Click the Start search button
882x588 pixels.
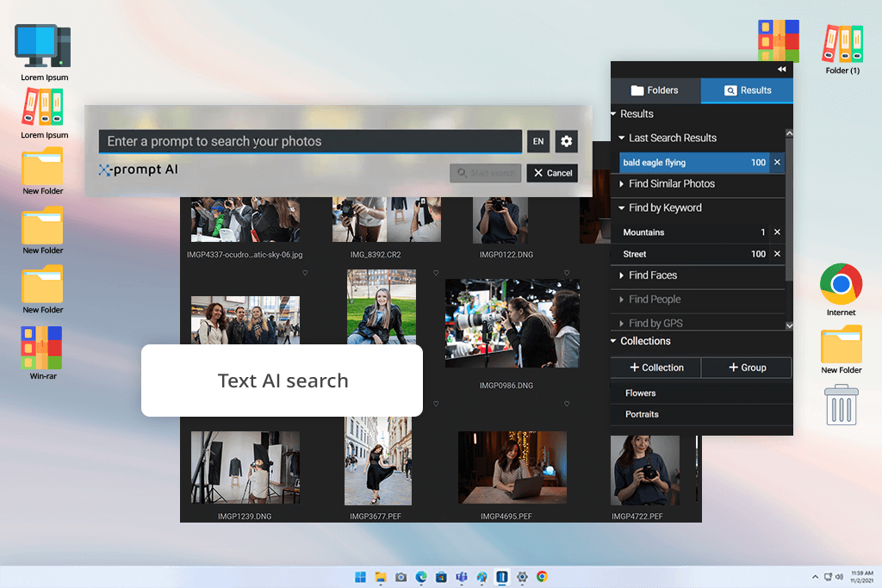[486, 173]
